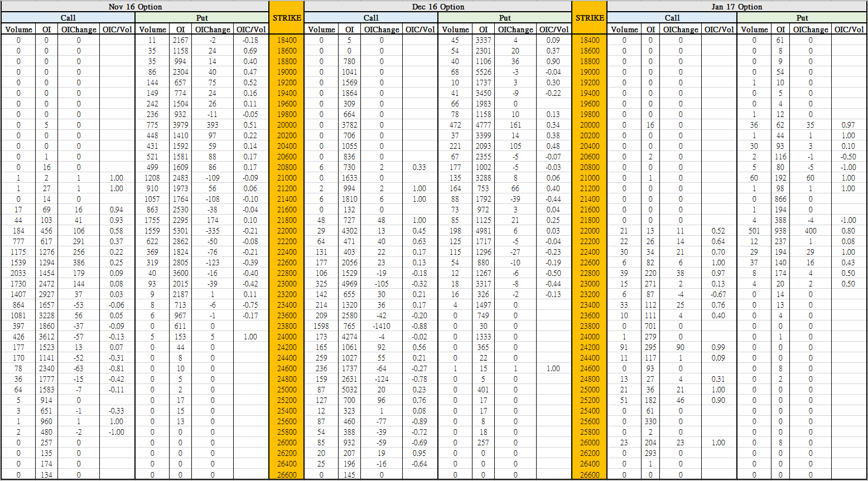Select the Dec 16 Call Volume cell showing 1598
The image size is (868, 481).
point(321,326)
